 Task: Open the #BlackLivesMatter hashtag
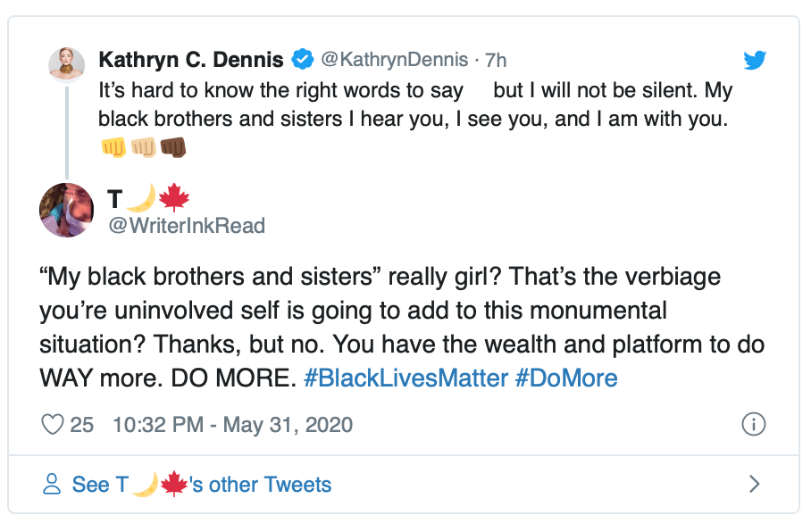405,378
